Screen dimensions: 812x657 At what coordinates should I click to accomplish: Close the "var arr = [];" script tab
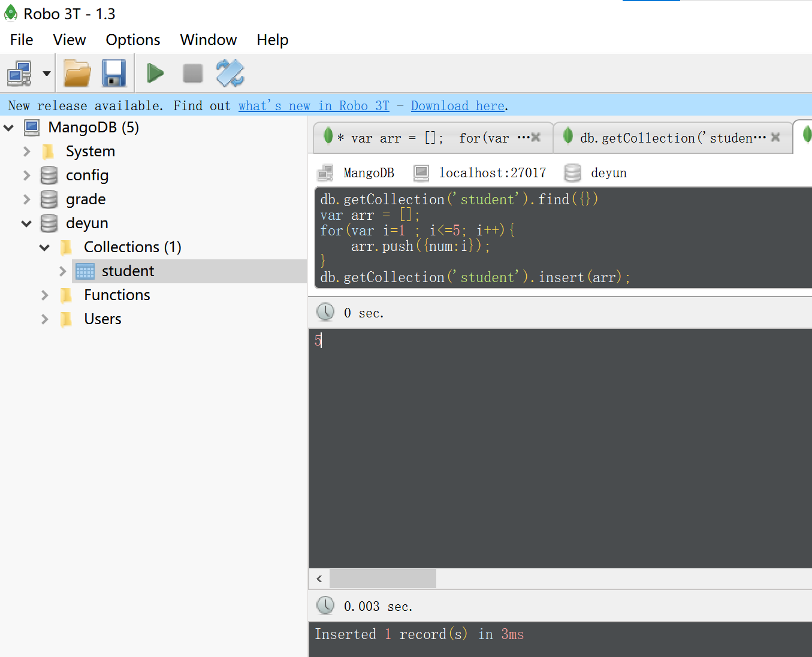[536, 137]
